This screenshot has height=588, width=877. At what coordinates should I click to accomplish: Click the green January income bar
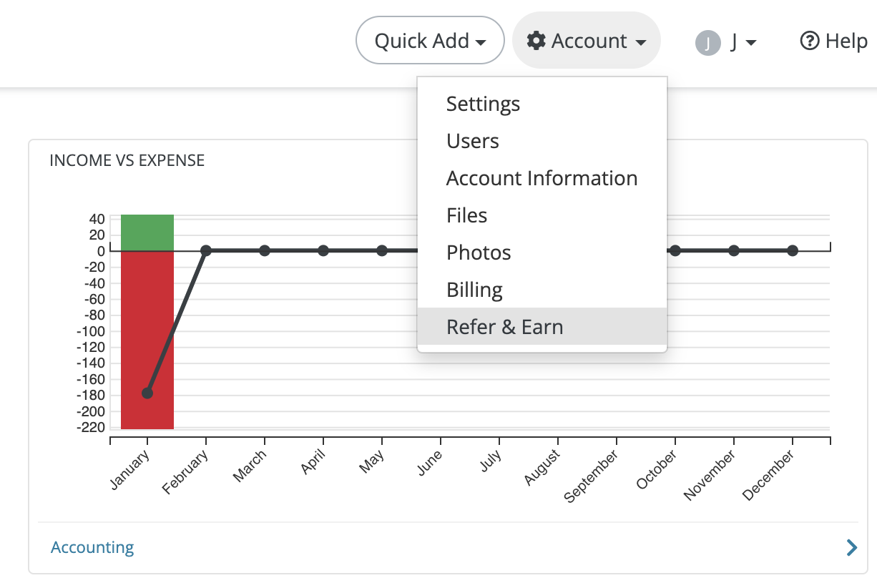click(x=147, y=232)
